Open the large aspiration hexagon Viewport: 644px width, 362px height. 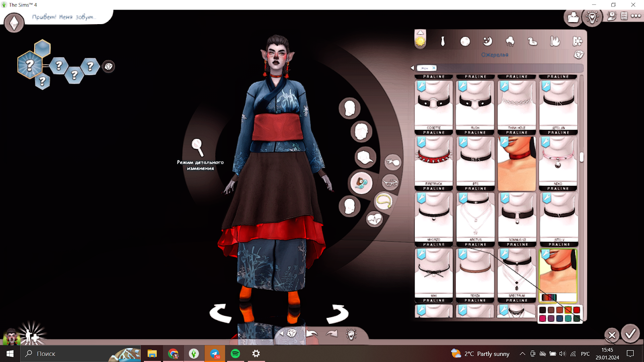coord(30,65)
